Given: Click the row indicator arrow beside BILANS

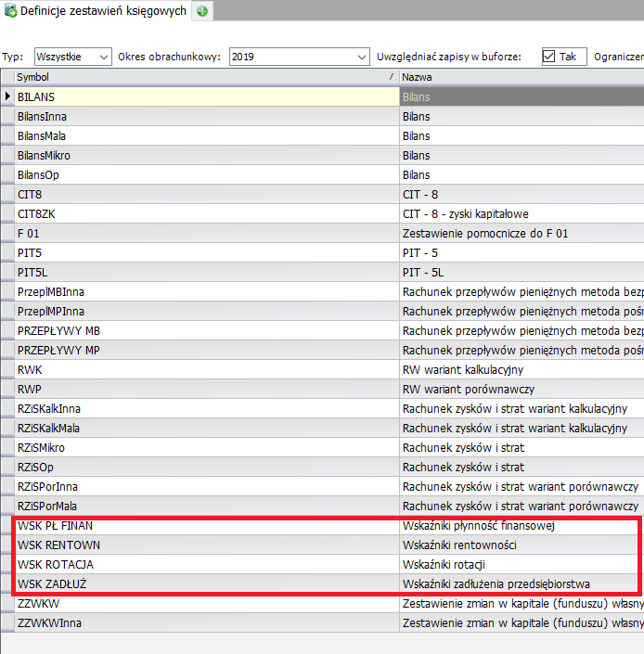Looking at the screenshot, I should [7, 96].
